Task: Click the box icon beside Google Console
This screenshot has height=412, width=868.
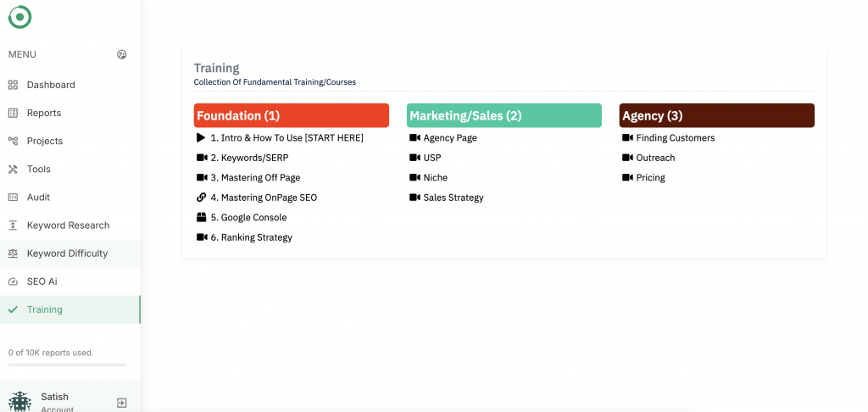Action: [x=202, y=217]
